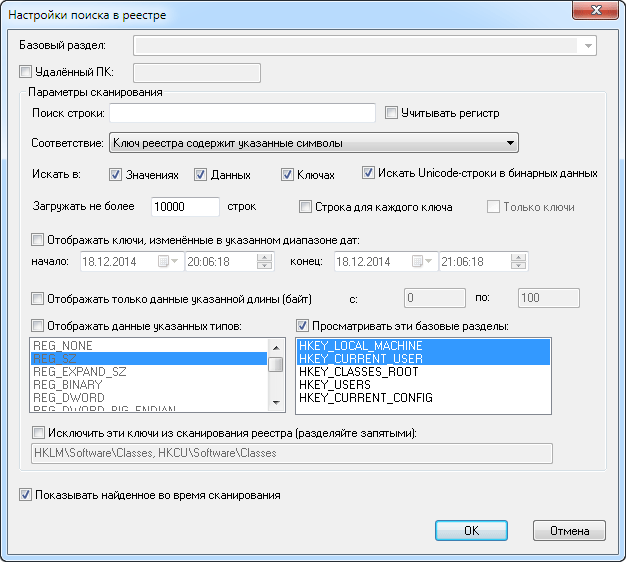The image size is (626, 562).
Task: Enable excluding keys from registry scan
Action: pos(38,433)
